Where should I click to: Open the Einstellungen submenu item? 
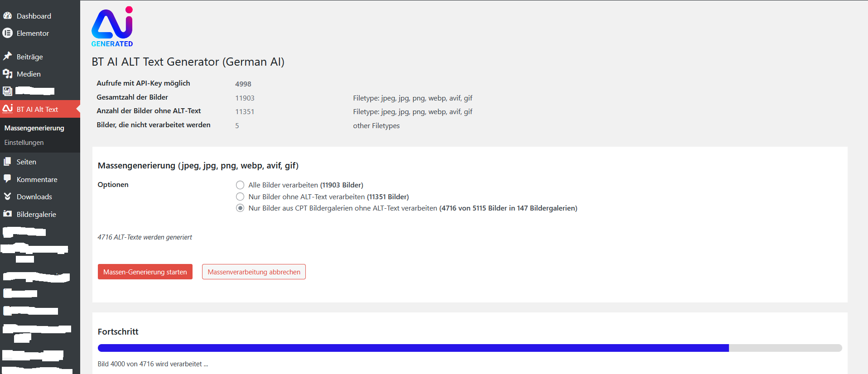tap(24, 143)
